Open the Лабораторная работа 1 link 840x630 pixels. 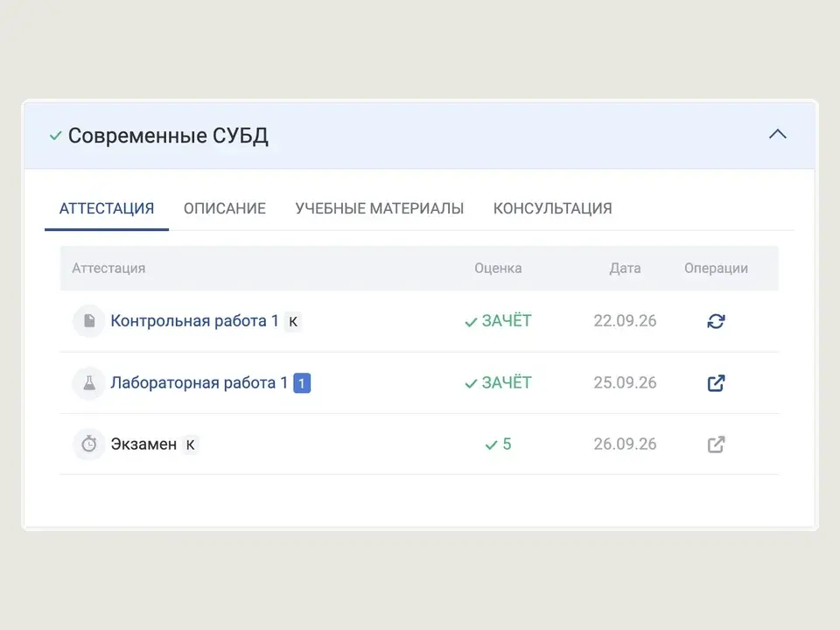pyautogui.click(x=199, y=382)
